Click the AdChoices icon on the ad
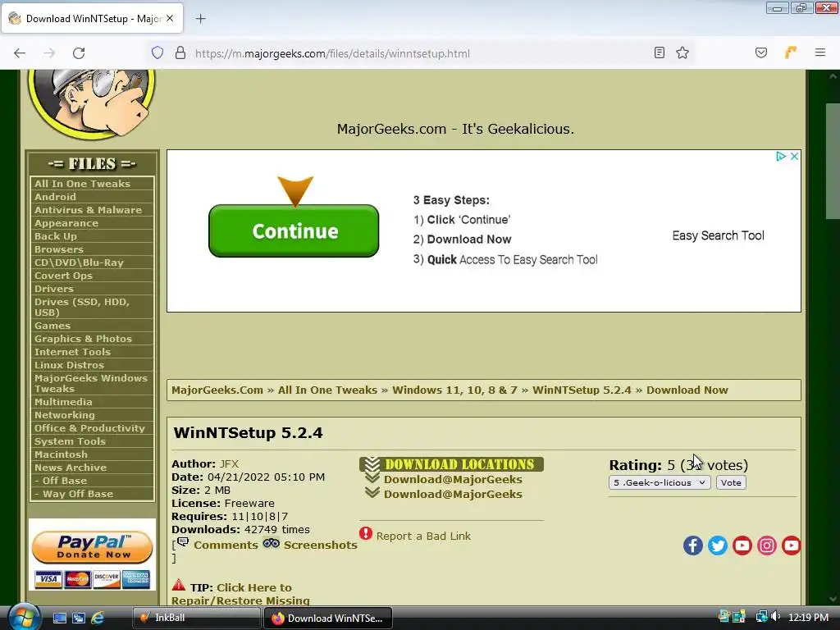Image resolution: width=840 pixels, height=630 pixels. (781, 156)
